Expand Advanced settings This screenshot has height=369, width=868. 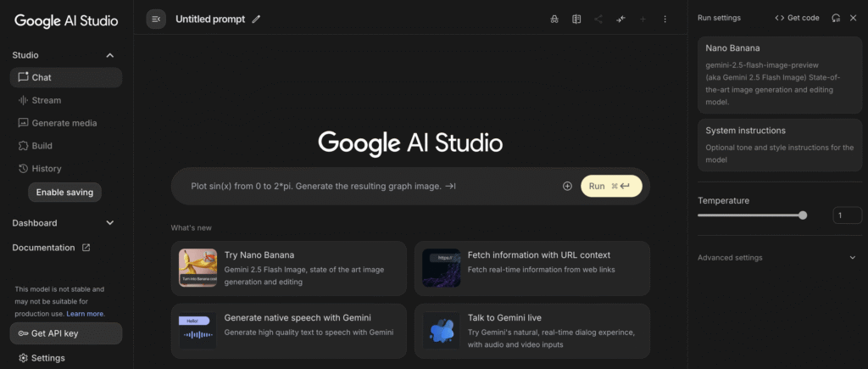point(780,258)
